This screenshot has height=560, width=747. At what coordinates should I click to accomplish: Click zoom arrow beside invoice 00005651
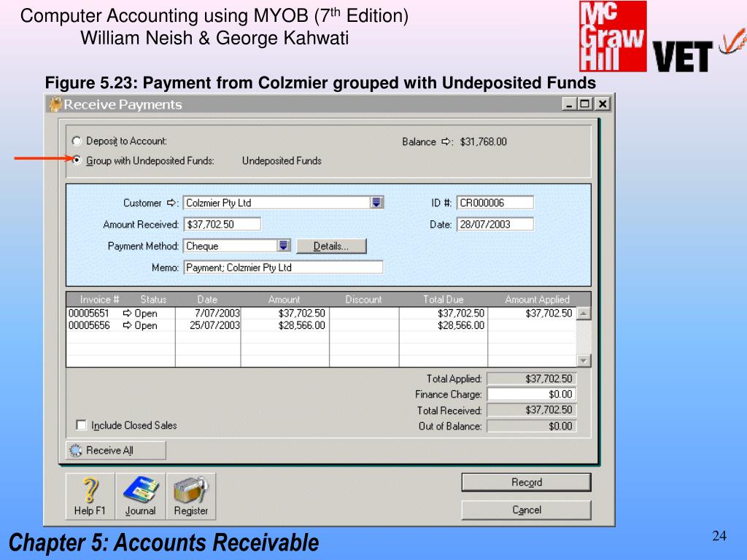click(127, 313)
